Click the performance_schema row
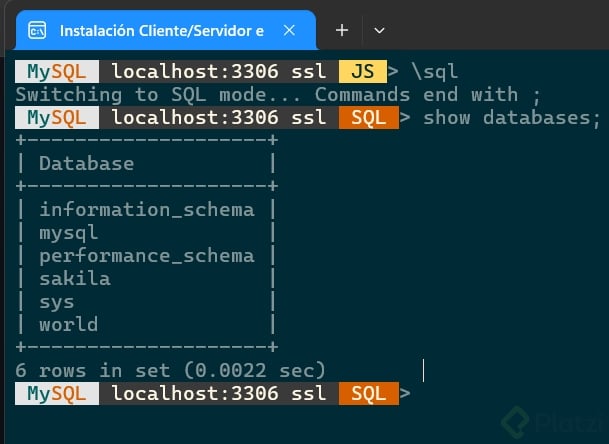609x444 pixels. click(x=147, y=256)
